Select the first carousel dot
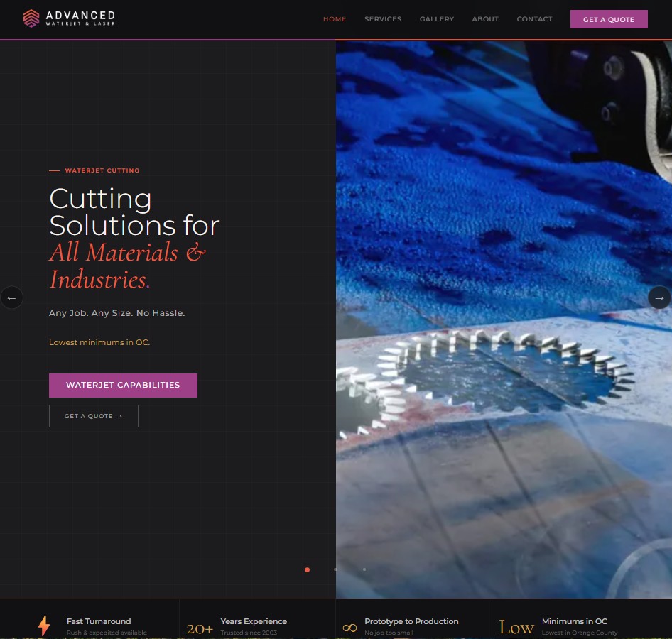This screenshot has width=672, height=639. tap(307, 569)
